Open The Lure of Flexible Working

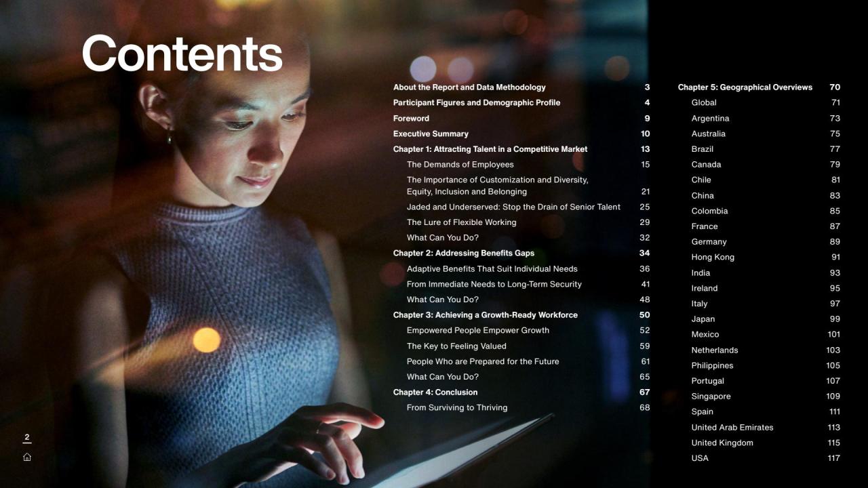point(462,222)
